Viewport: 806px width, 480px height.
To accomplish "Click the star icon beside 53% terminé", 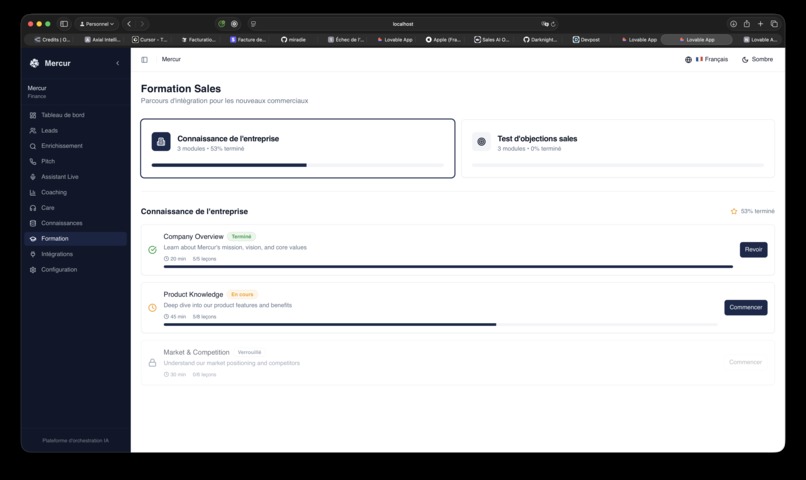I will coord(734,211).
